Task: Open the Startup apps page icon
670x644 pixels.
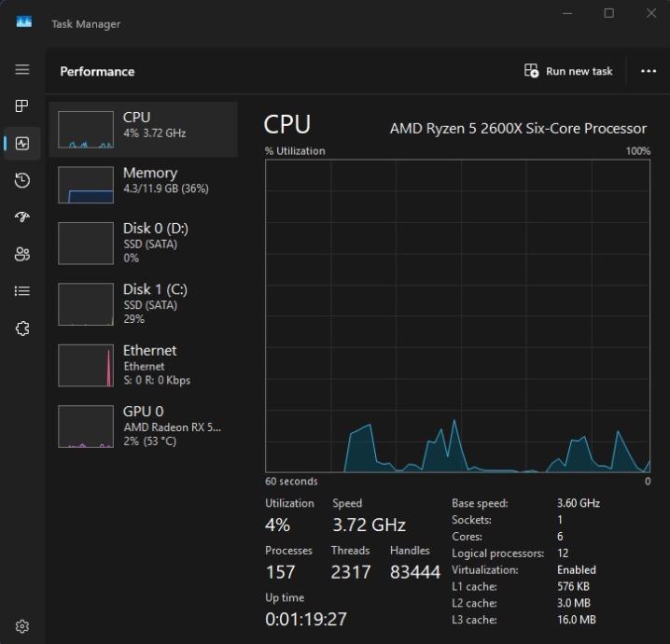Action: (x=22, y=217)
